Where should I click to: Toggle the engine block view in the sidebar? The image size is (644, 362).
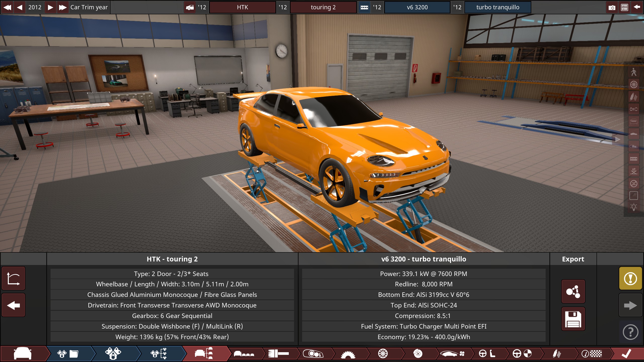(634, 159)
